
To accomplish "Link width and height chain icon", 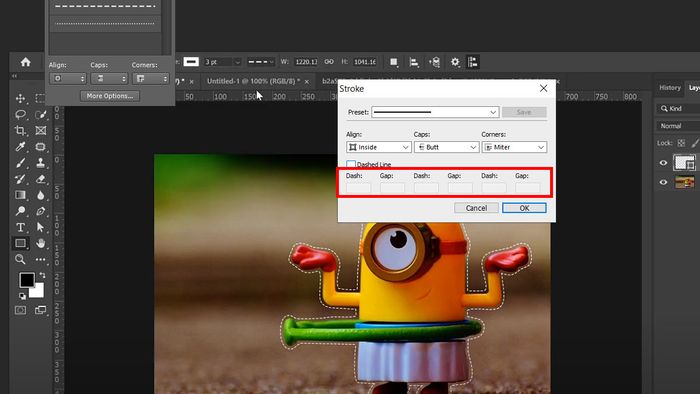I will (x=329, y=62).
